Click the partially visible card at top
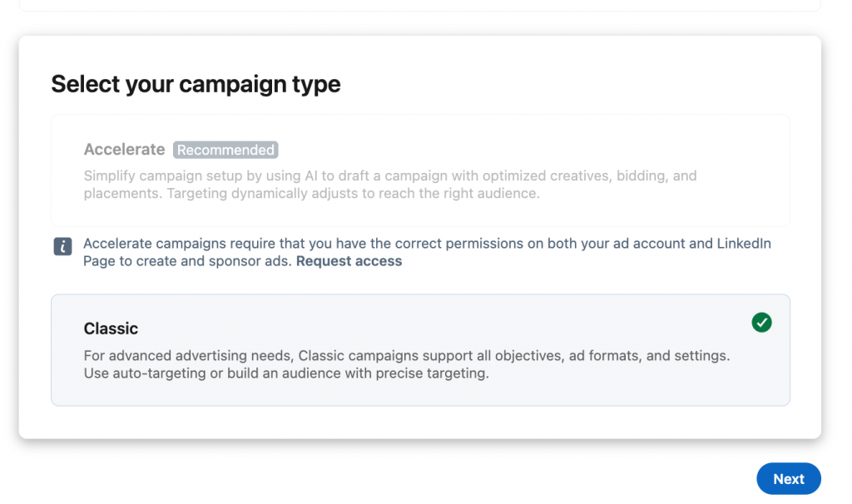 point(419,5)
